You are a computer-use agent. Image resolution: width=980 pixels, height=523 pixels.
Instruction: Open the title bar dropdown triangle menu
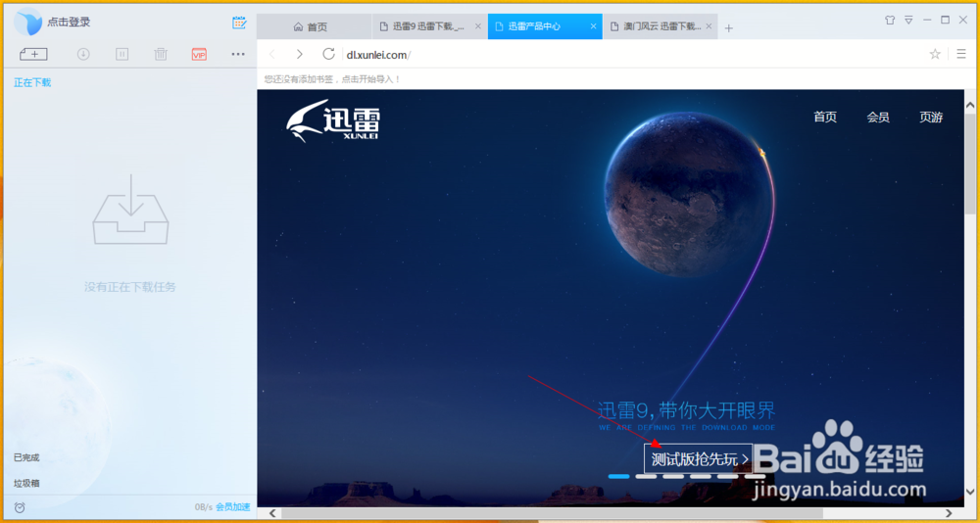[x=908, y=20]
